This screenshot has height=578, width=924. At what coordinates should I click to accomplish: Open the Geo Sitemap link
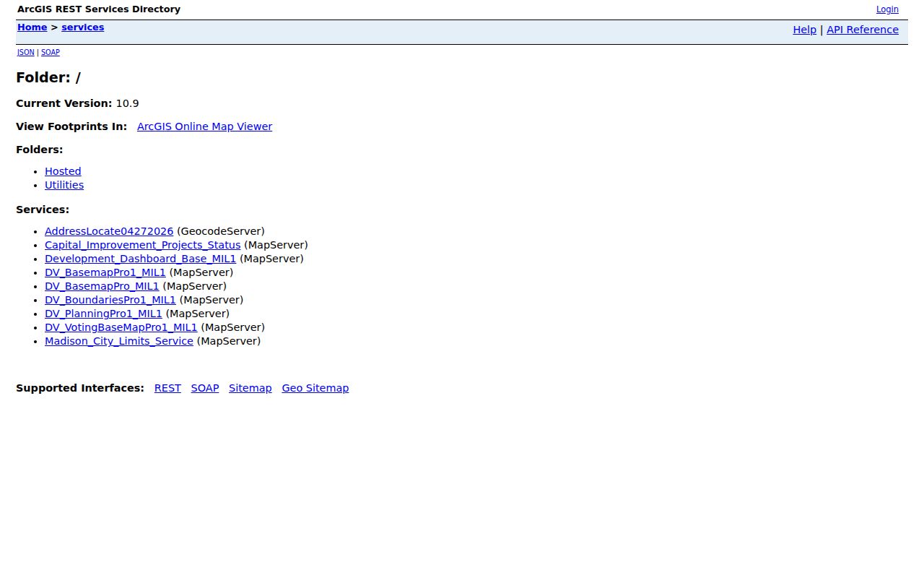pos(315,388)
